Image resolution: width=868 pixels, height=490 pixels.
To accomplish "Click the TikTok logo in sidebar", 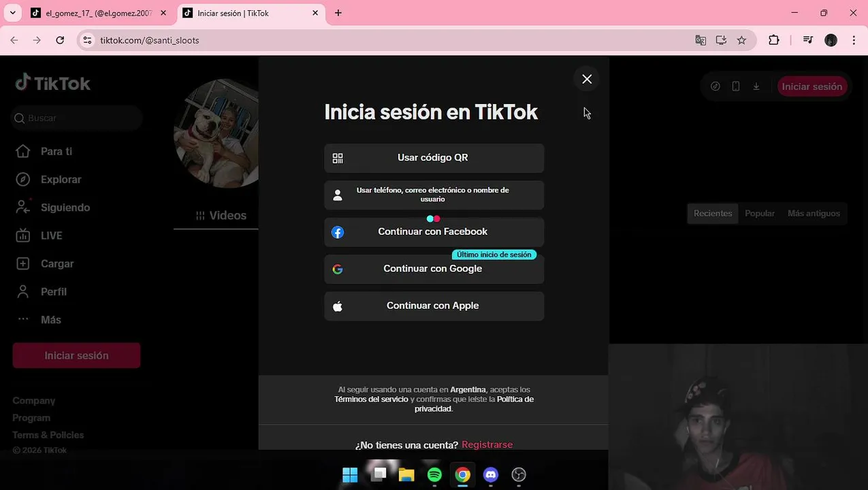I will (x=53, y=83).
